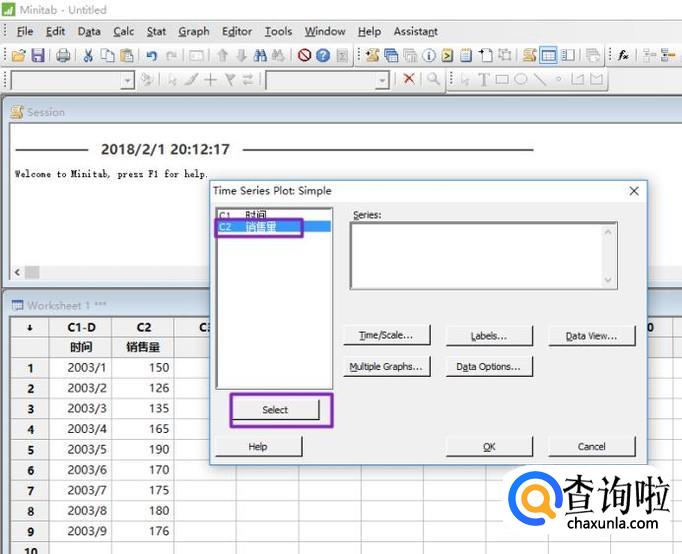Viewport: 682px width, 554px height.
Task: Click the Show Worksheets Folder icon
Action: [x=391, y=56]
